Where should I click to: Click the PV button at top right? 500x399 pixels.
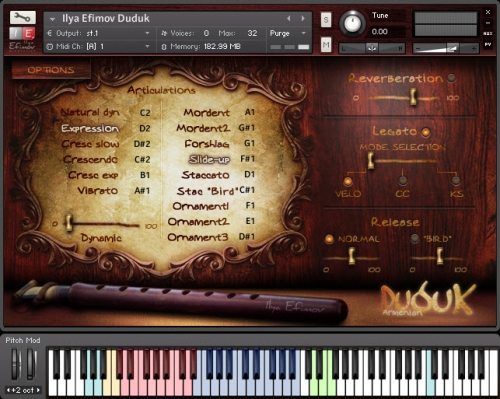(x=488, y=44)
